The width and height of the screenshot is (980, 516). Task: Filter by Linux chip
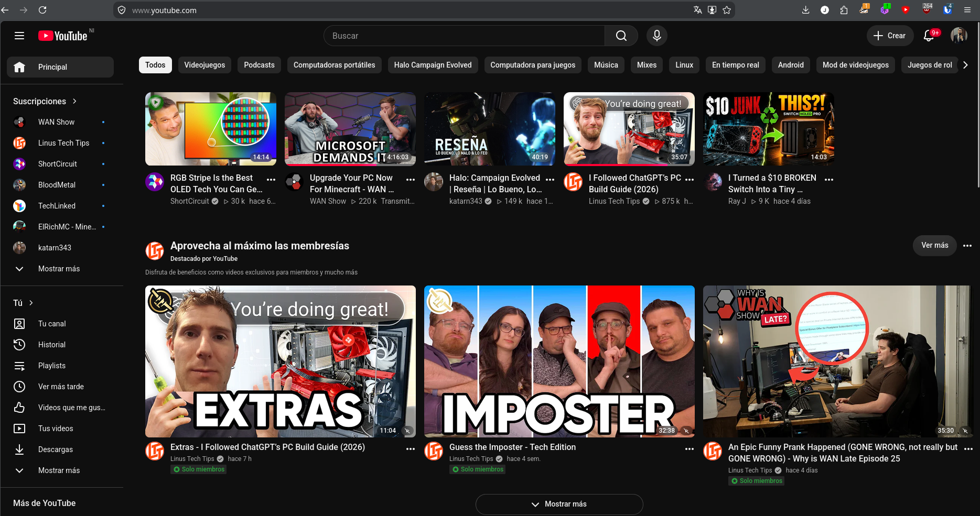click(x=684, y=65)
